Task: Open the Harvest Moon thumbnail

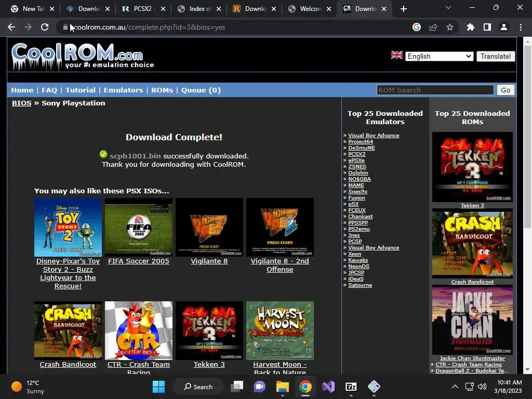Action: [280, 330]
